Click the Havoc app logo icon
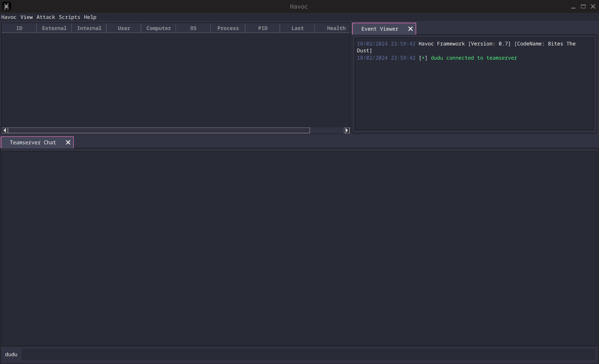The width and height of the screenshot is (599, 364). [7, 6]
